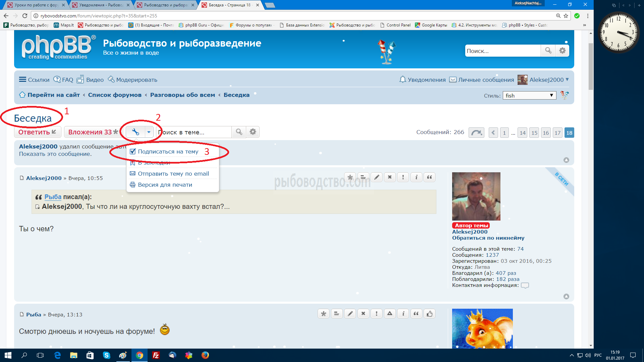Go to page 17 in pagination
The width and height of the screenshot is (644, 362).
tap(557, 133)
